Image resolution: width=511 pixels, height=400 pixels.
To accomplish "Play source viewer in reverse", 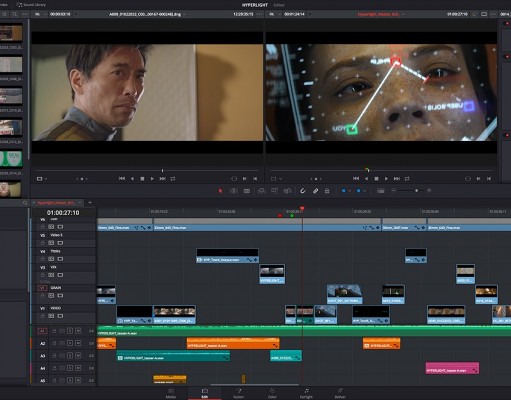I will [132, 179].
